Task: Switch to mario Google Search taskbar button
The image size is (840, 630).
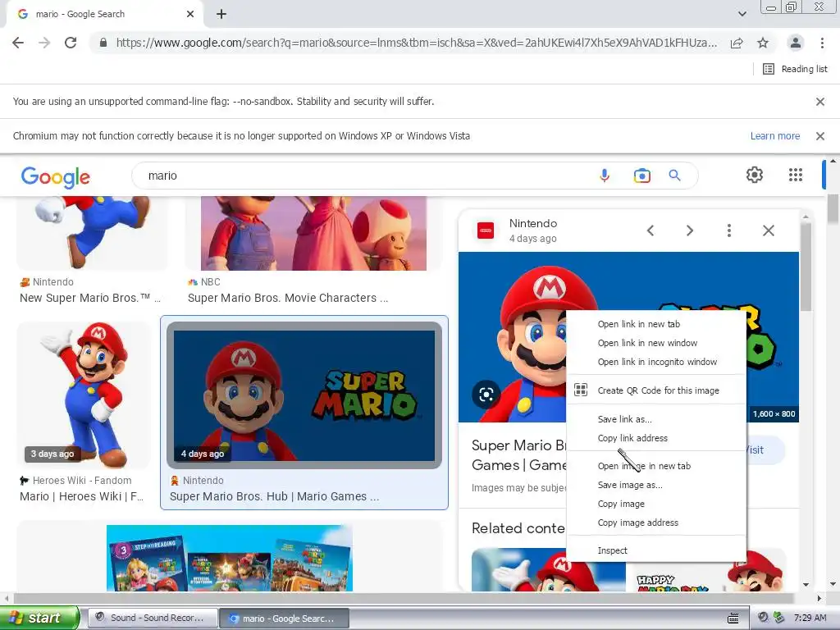Action: point(285,619)
